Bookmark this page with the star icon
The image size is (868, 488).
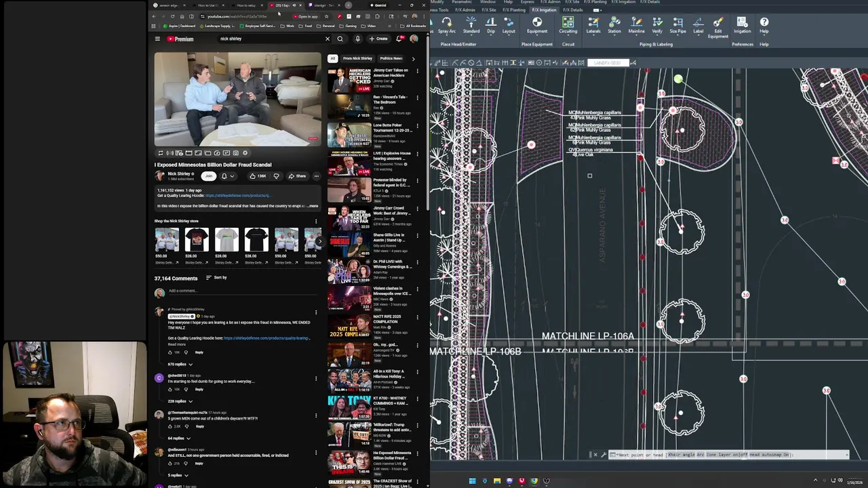pyautogui.click(x=326, y=16)
